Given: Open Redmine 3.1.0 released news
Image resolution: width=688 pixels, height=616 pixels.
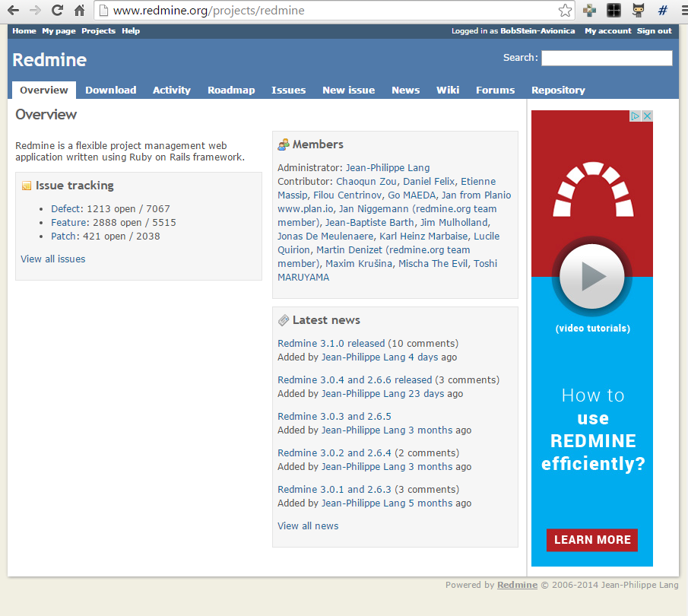Looking at the screenshot, I should (x=331, y=343).
